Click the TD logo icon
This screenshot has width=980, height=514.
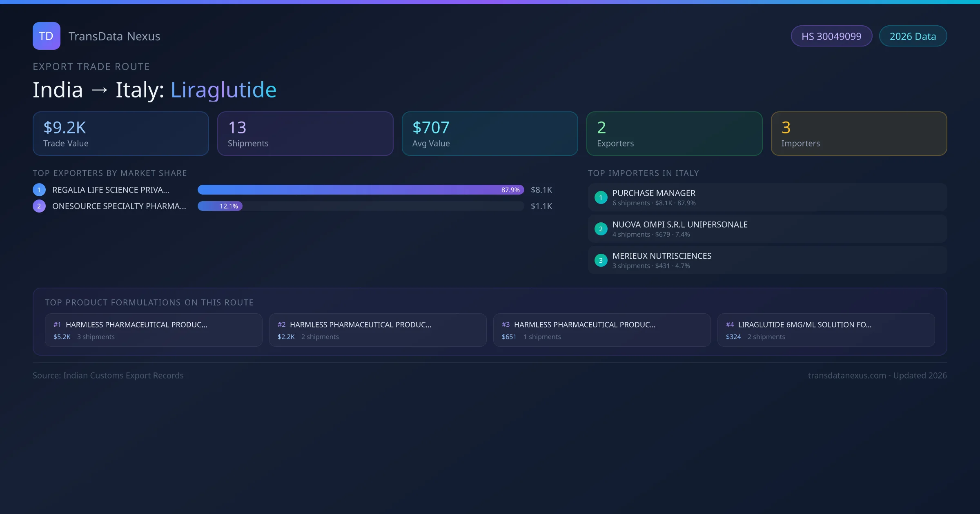point(46,36)
